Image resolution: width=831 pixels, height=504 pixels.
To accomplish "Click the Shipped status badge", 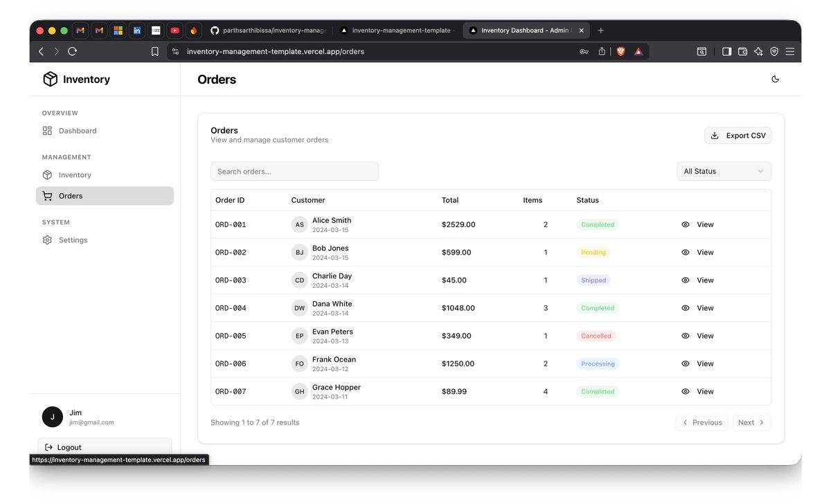I will pos(593,280).
